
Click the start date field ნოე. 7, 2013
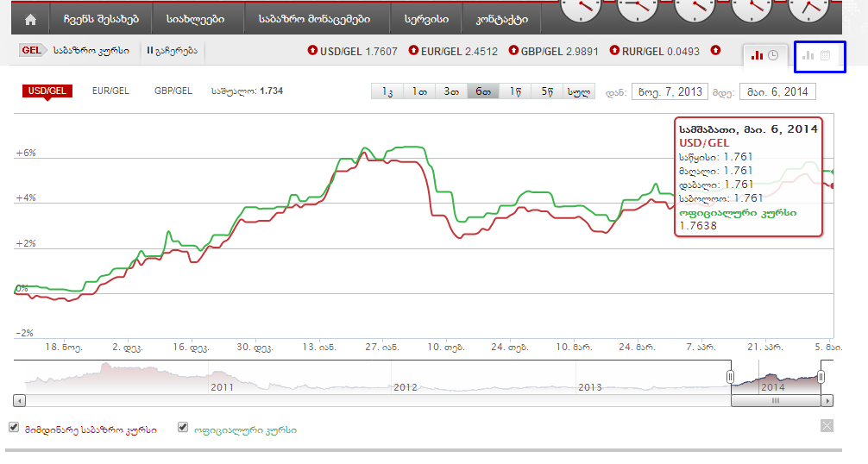pos(670,91)
